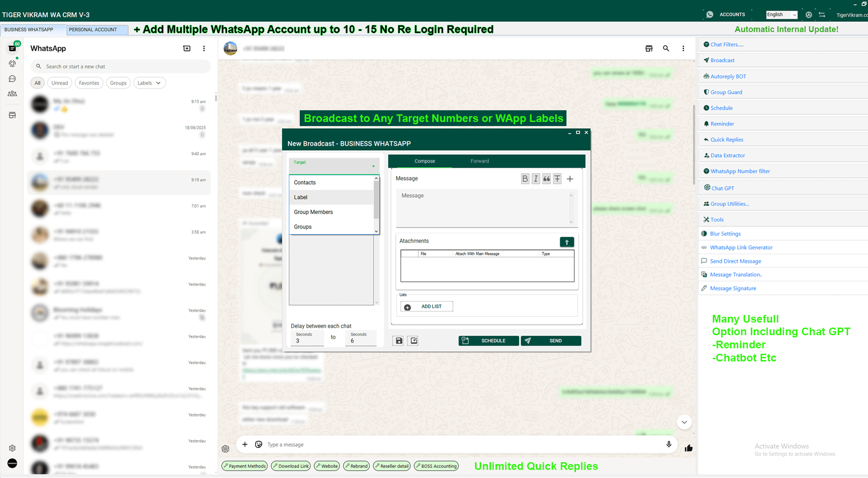
Task: Insert quote formatting in broadcast message
Action: 547,178
